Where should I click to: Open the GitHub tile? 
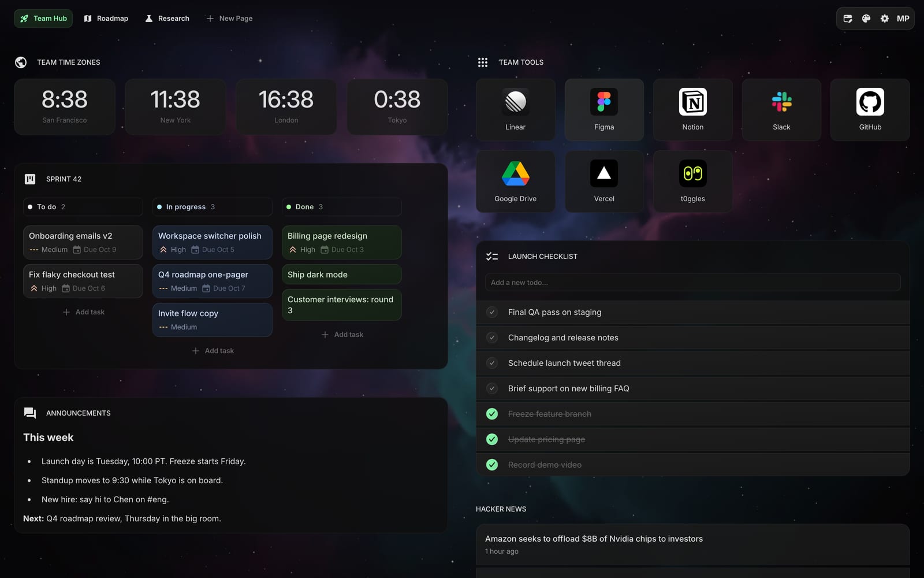(870, 110)
